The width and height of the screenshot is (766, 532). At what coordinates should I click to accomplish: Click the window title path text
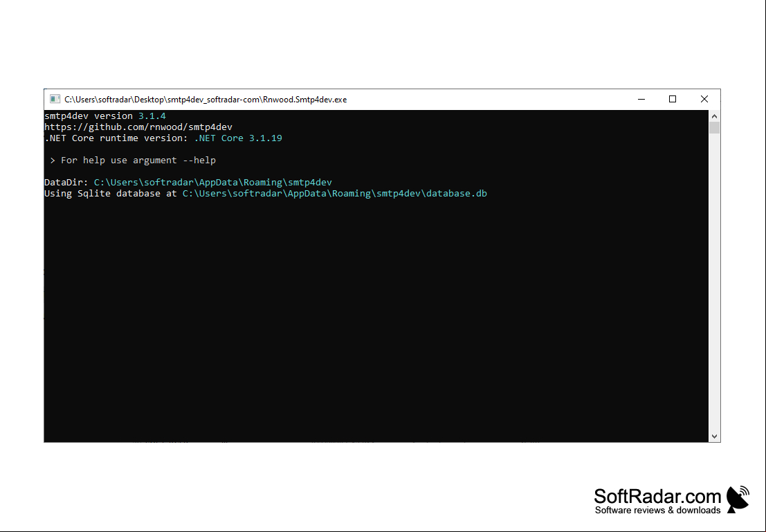click(206, 99)
